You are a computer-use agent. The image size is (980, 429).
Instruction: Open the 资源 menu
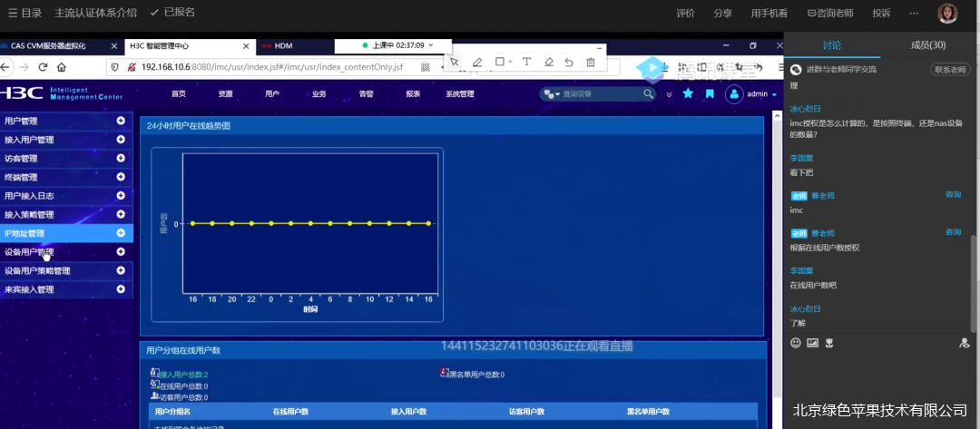[x=226, y=94]
